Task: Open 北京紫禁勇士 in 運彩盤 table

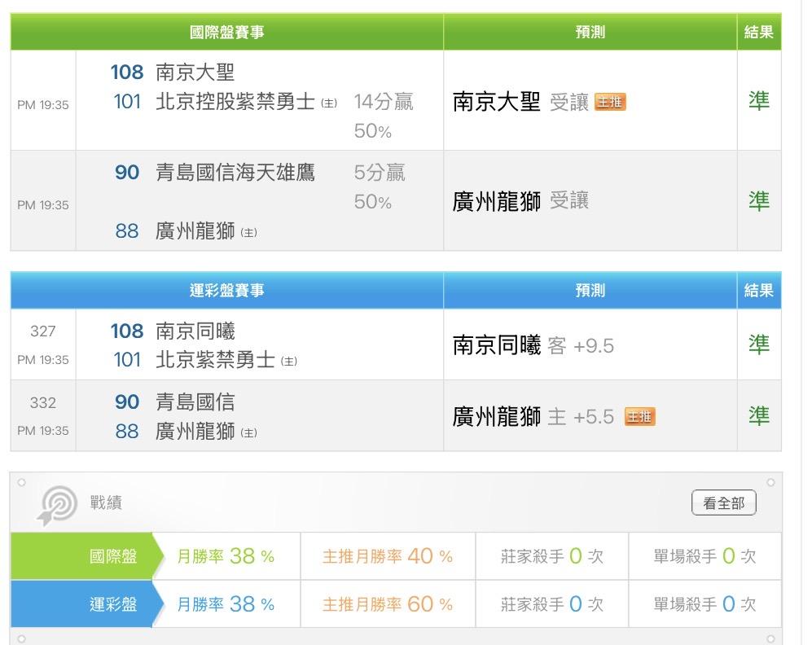Action: tap(215, 360)
